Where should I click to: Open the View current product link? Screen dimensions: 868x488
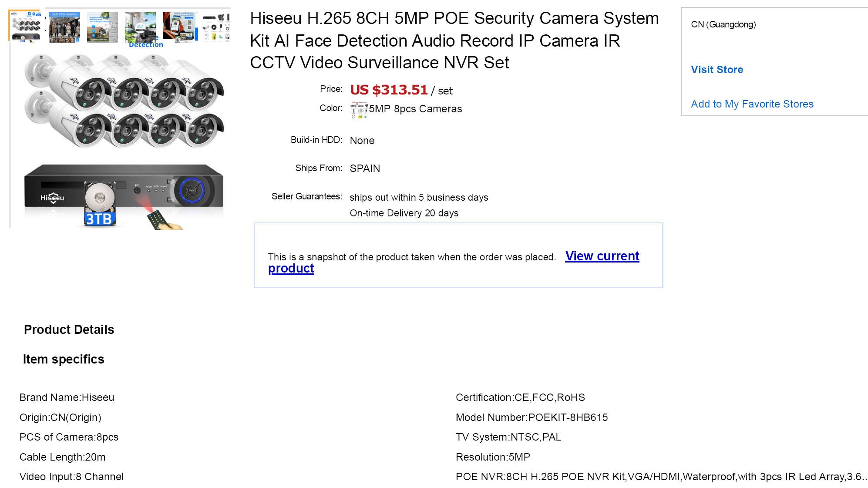point(602,256)
